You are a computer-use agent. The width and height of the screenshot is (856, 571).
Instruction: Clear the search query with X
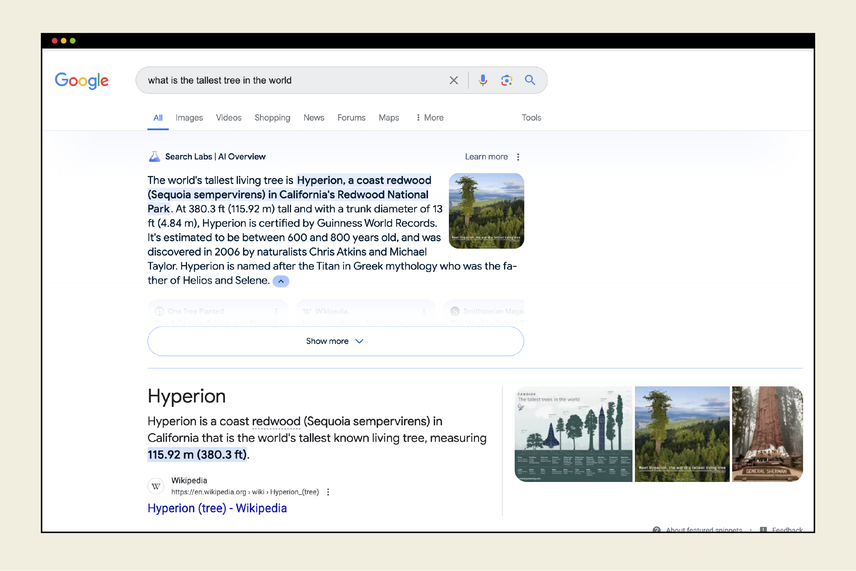click(x=454, y=80)
